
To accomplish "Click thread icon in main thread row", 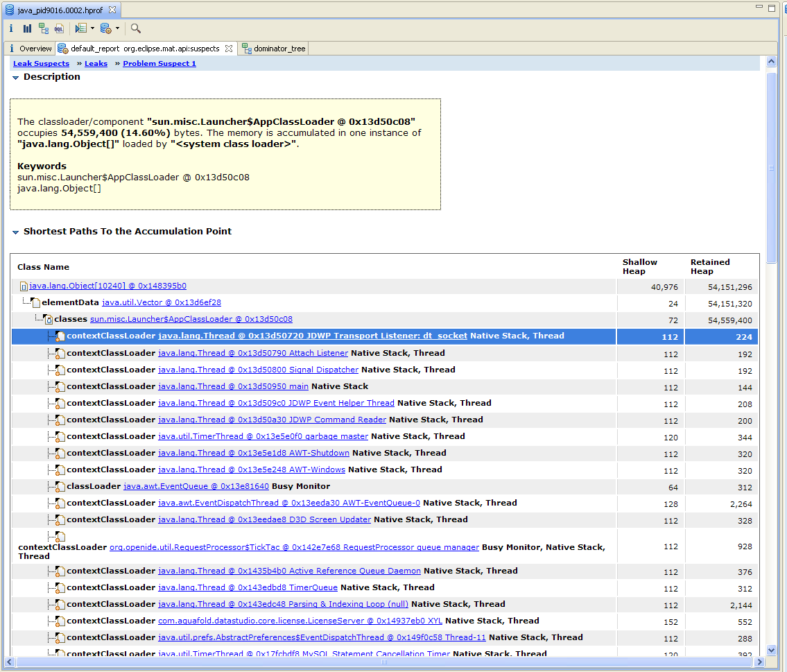I will pos(60,387).
